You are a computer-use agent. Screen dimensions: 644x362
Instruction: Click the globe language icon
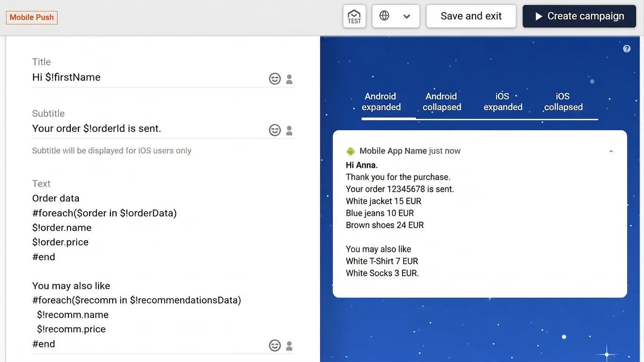point(385,16)
